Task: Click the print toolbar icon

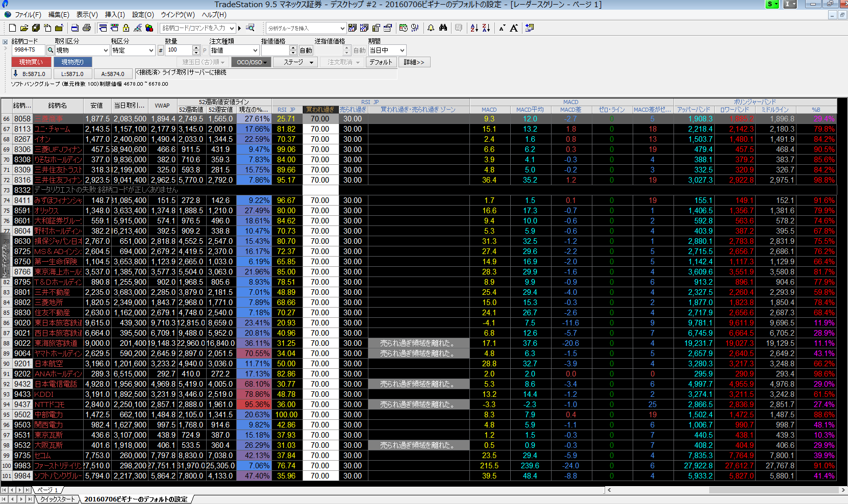Action: [x=87, y=28]
